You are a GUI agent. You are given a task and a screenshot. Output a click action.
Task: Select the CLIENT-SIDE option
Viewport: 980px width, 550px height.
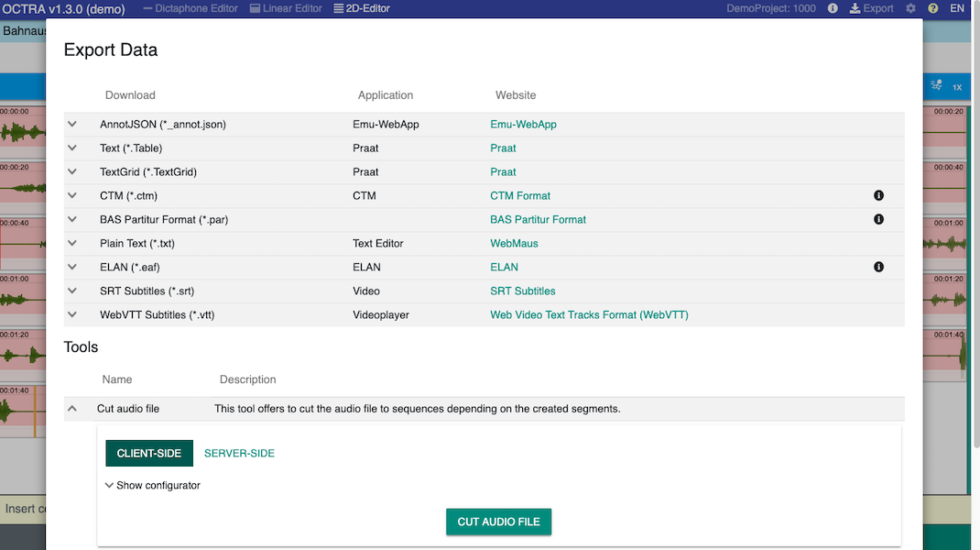149,453
